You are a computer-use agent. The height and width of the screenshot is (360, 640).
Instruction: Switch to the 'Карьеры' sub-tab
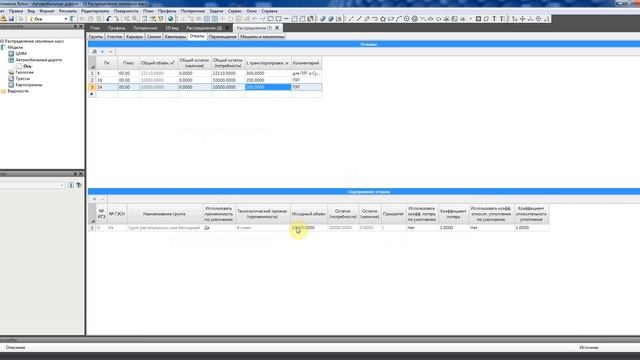(135, 37)
